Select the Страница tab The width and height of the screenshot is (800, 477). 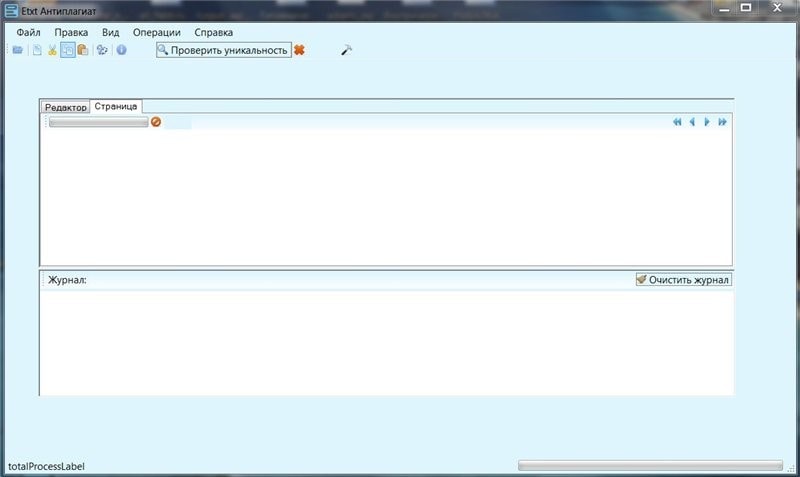click(116, 106)
